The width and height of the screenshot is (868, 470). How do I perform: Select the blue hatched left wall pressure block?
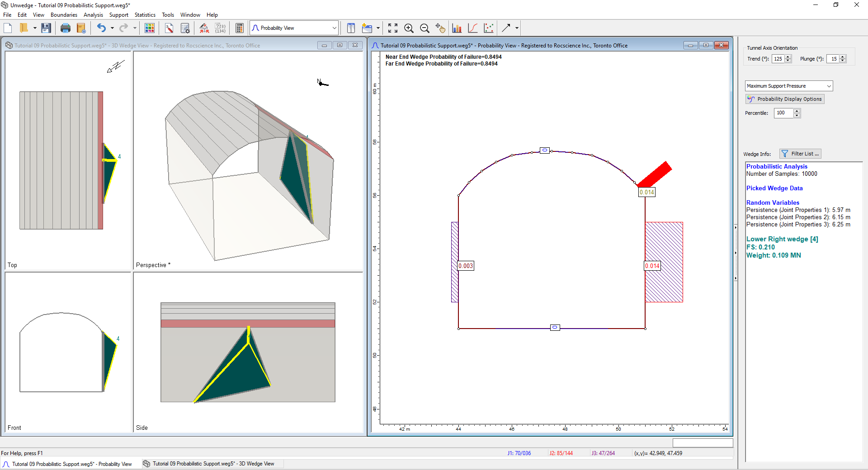455,262
